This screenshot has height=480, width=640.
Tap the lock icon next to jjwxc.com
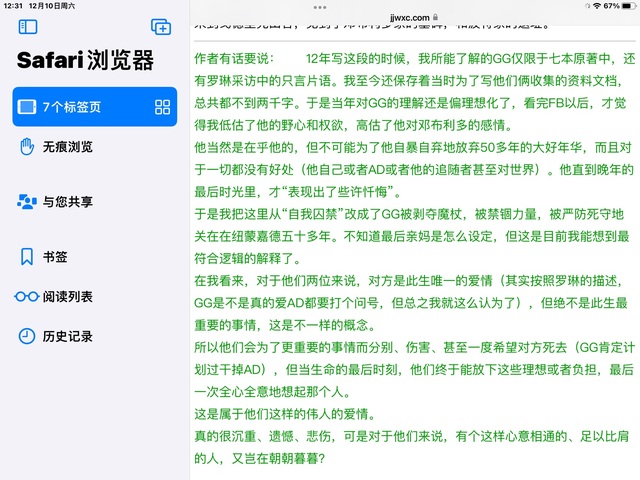pyautogui.click(x=436, y=17)
